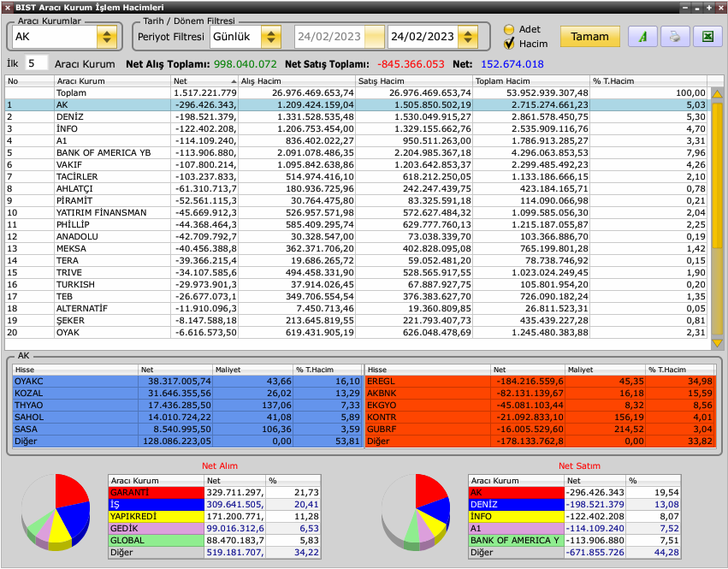728x569 pixels.
Task: Click the Toplam summary row
Action: click(356, 93)
